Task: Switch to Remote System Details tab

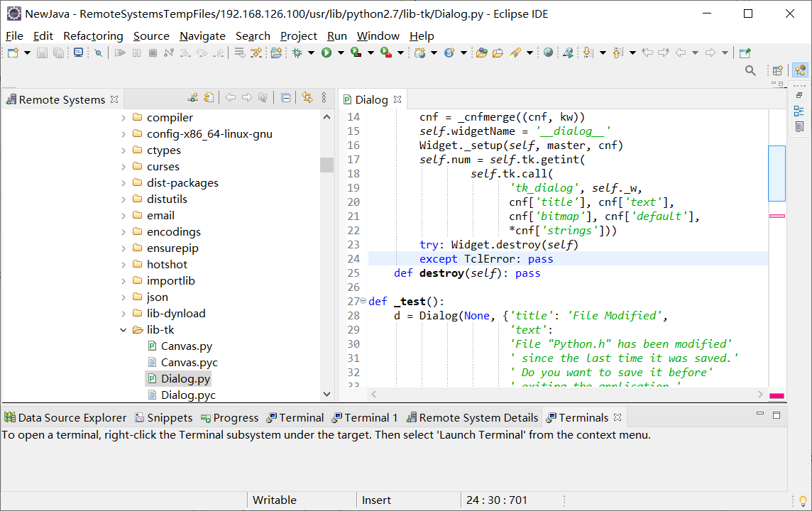Action: tap(472, 418)
